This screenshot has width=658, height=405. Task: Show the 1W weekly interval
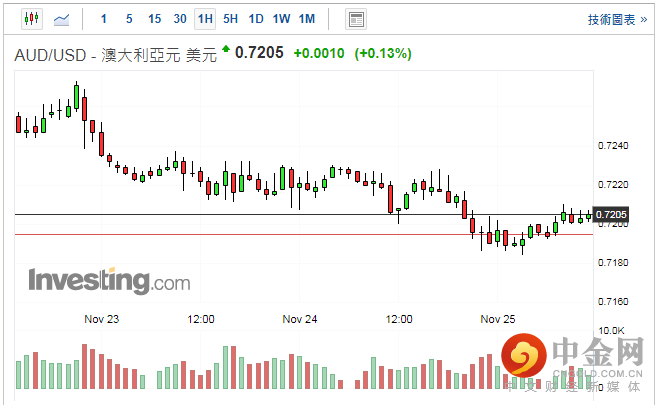coord(281,19)
